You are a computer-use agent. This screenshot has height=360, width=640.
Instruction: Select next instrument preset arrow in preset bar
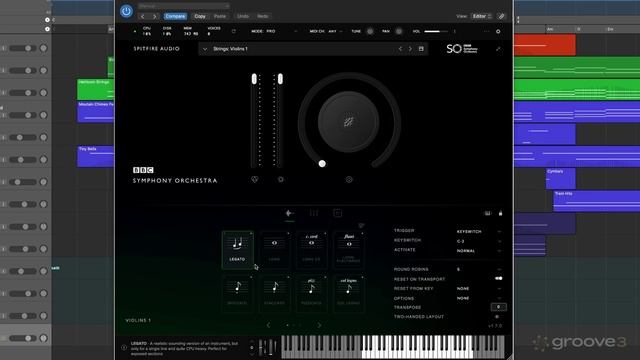410,49
